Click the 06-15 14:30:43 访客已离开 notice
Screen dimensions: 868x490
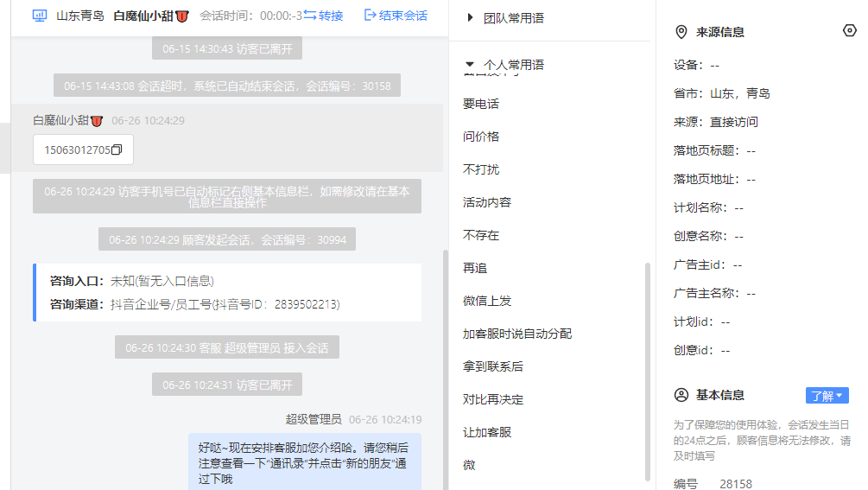(227, 48)
